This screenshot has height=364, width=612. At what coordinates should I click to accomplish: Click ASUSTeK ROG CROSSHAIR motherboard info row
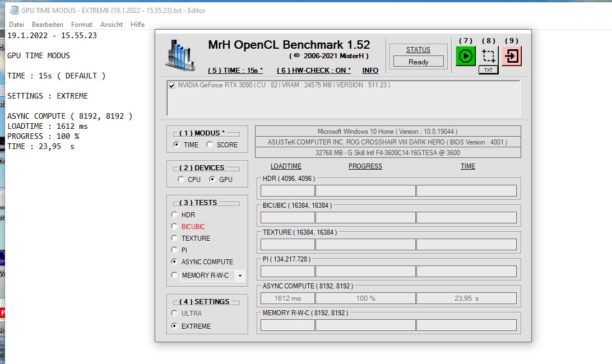tap(388, 142)
